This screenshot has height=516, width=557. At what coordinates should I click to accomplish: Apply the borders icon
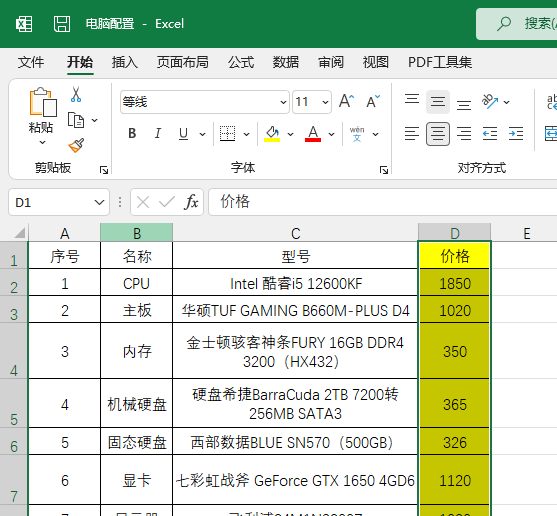coord(227,134)
